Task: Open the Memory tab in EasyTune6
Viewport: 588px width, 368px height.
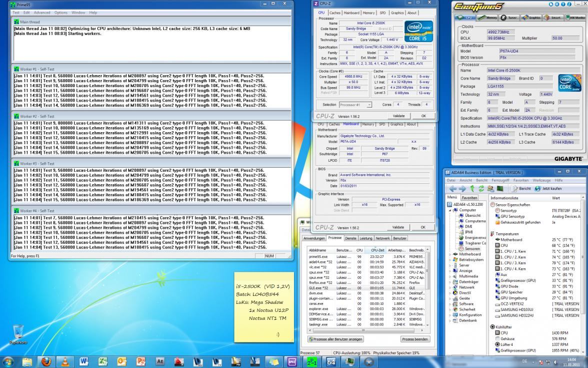Action: click(488, 18)
